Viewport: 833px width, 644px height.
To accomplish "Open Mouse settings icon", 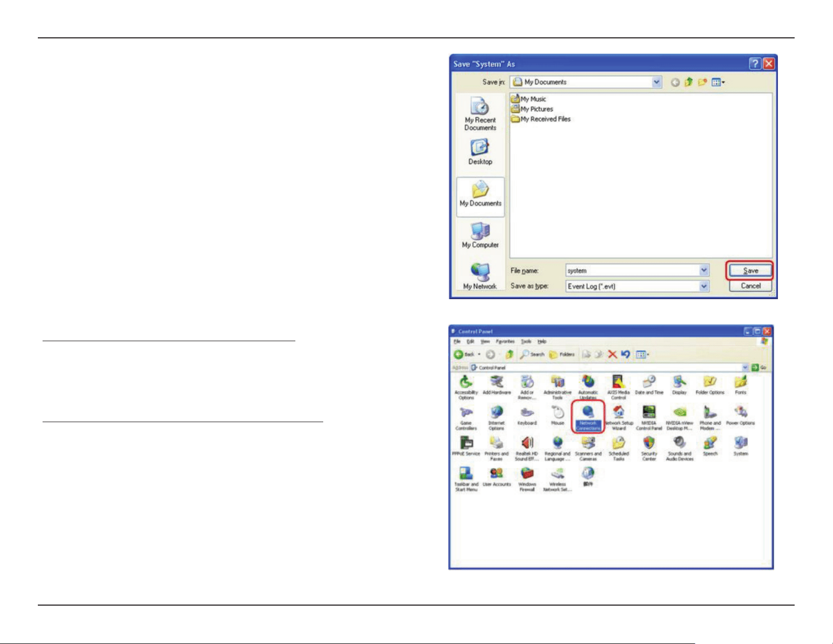I will 558,416.
